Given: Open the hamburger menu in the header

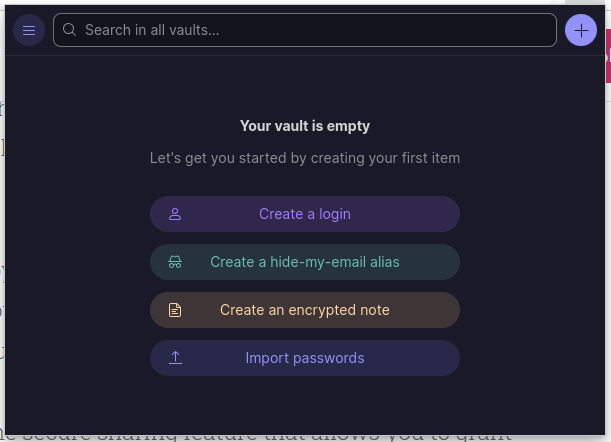Looking at the screenshot, I should (28, 30).
